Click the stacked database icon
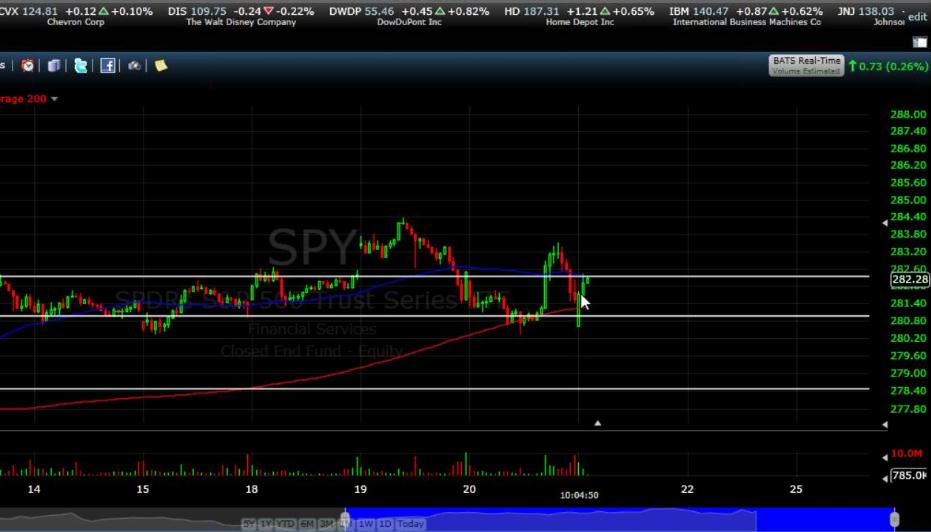This screenshot has width=931, height=532. coord(54,65)
